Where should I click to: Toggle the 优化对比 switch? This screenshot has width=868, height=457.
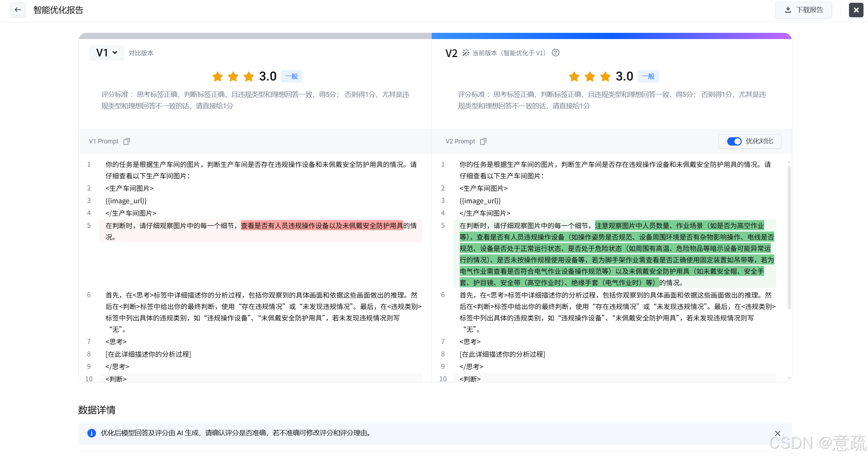(x=734, y=141)
